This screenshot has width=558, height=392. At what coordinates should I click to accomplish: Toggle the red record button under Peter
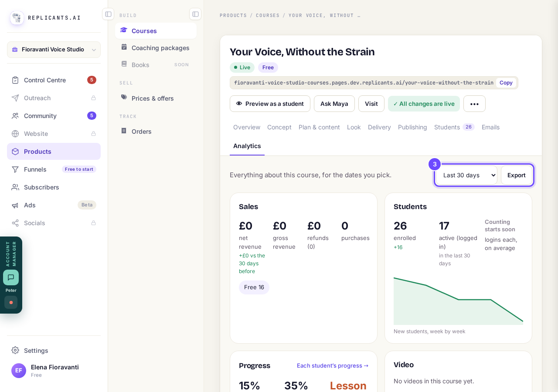click(11, 302)
